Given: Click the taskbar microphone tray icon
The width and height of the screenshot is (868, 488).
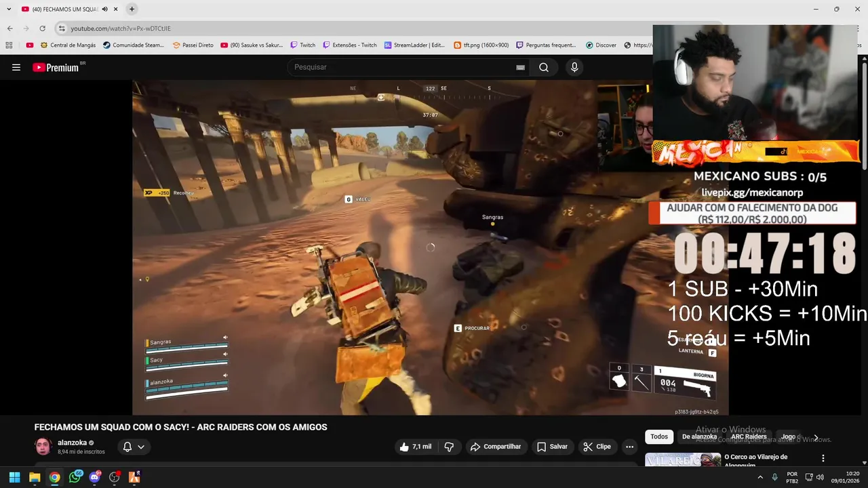Looking at the screenshot, I should tap(774, 477).
